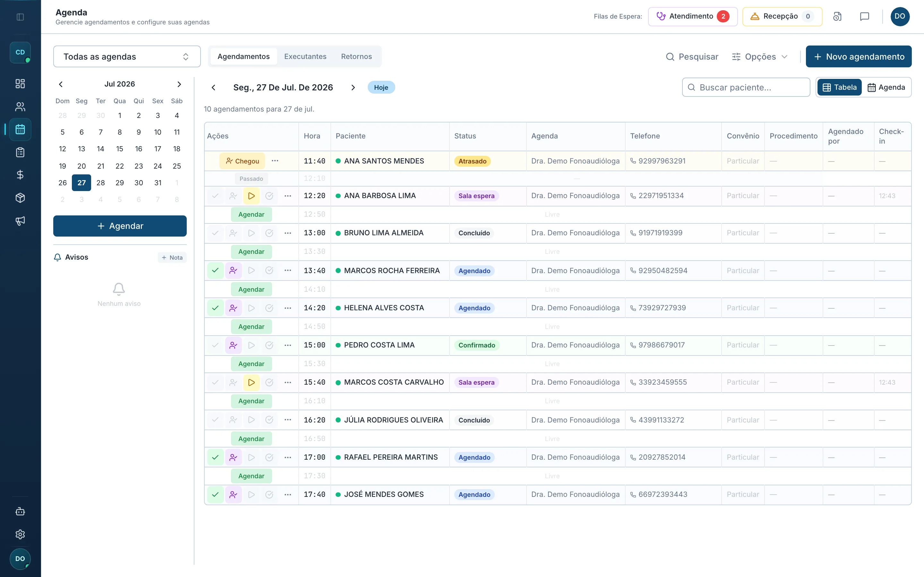Open the chat messages icon in header
924x577 pixels.
(864, 16)
